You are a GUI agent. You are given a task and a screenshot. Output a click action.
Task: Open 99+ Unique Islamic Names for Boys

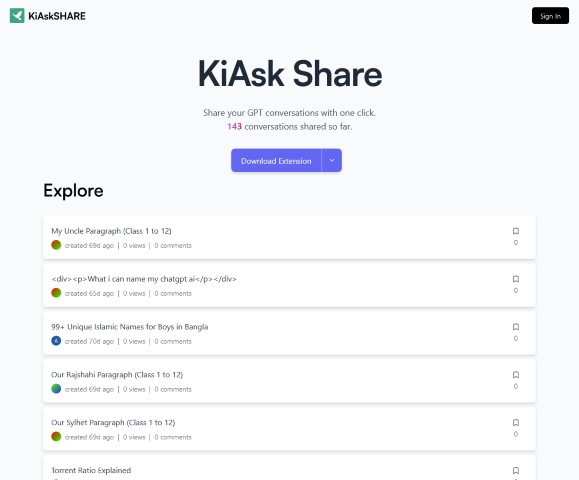(x=130, y=327)
